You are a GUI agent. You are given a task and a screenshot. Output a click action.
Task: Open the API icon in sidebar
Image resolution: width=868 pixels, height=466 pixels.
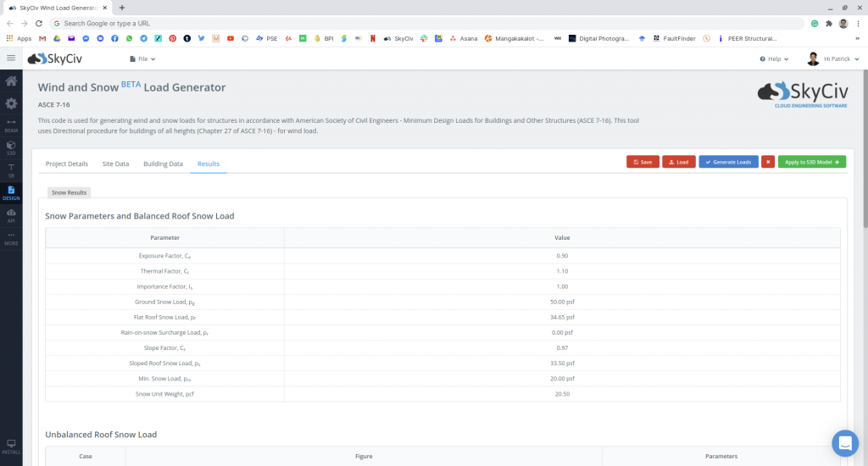click(11, 215)
